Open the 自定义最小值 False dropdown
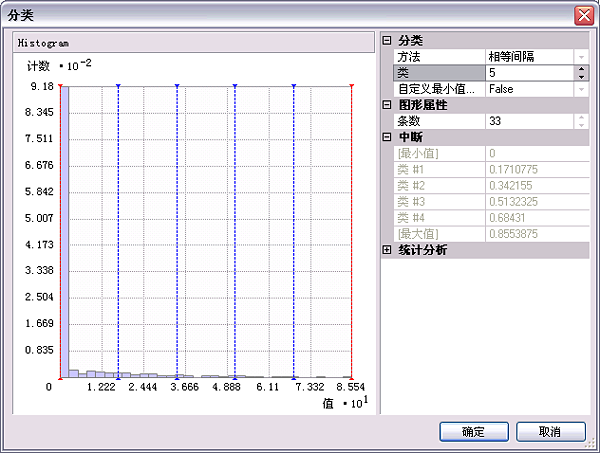The height and width of the screenshot is (453, 600). [x=581, y=89]
